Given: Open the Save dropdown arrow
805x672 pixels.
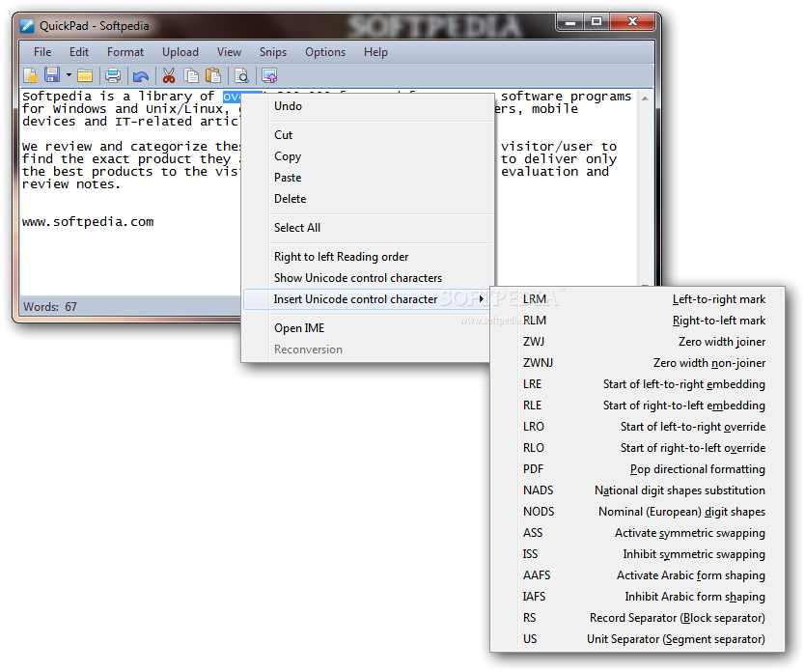Looking at the screenshot, I should click(69, 75).
